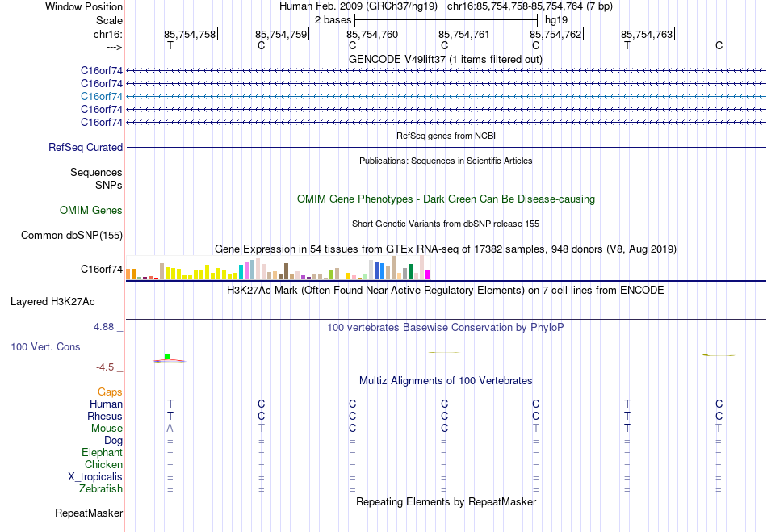Click the Human Feb. 2009 (GRCh37/hg19) assembly text
Image resolution: width=767 pixels, height=532 pixels.
coord(360,6)
